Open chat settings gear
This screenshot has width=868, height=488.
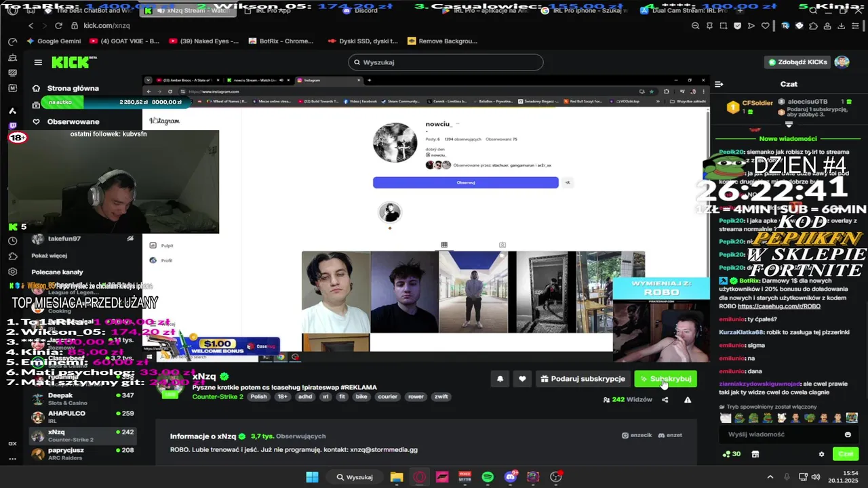coord(821,454)
